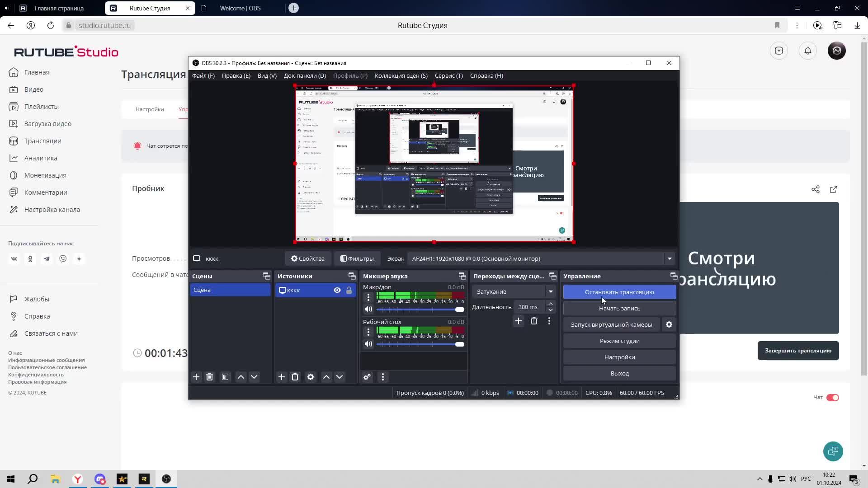Open Коллекция сцен menu

401,75
